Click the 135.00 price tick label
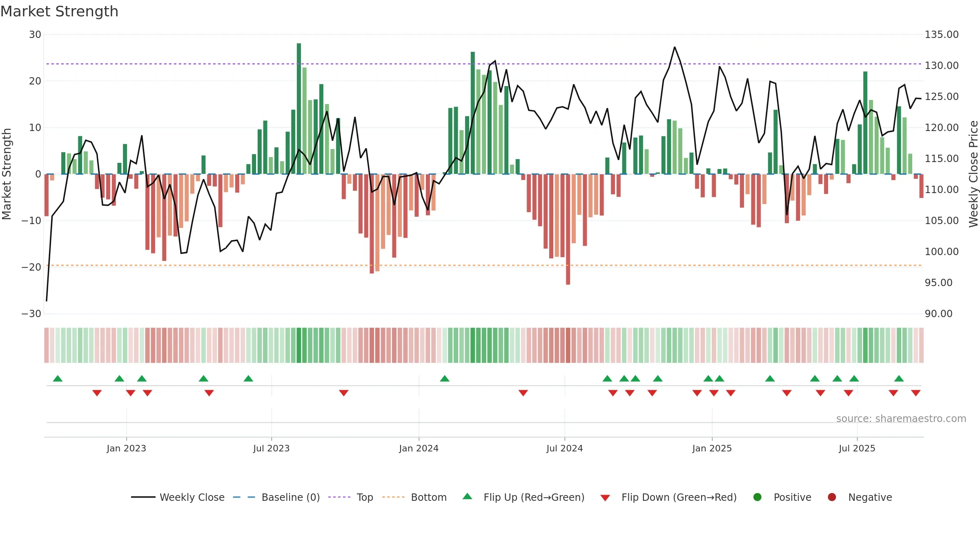980x551 pixels. (942, 35)
